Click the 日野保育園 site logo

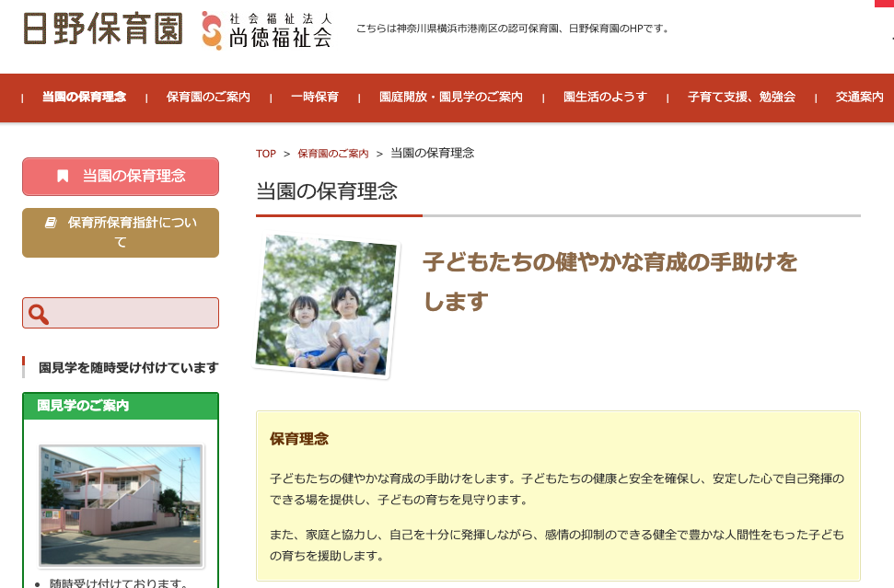103,29
